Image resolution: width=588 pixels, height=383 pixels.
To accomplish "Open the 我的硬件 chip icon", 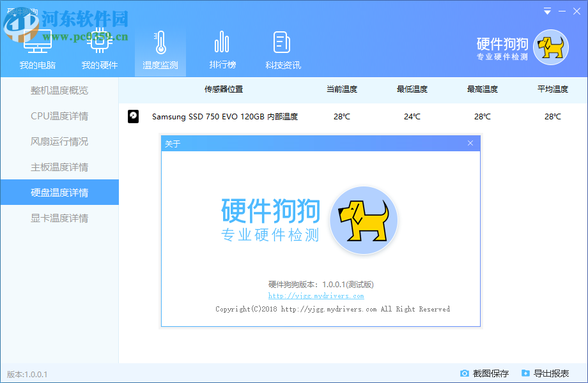I will 99,40.
